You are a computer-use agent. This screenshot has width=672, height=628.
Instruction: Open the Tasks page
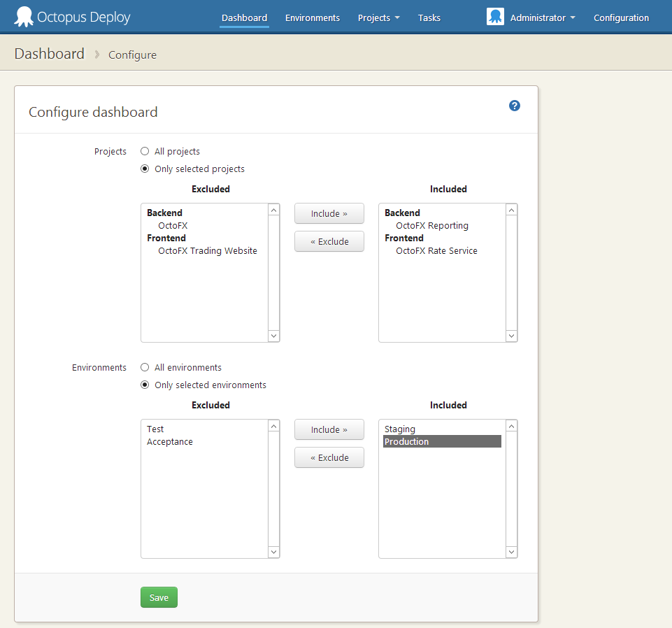(429, 17)
